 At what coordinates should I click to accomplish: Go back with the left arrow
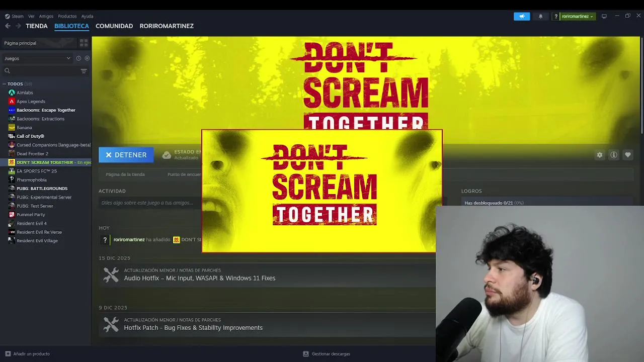(x=8, y=26)
